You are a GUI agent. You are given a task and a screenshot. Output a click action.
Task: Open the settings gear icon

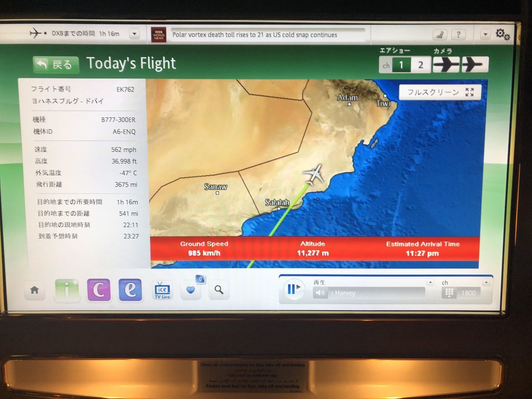click(502, 34)
